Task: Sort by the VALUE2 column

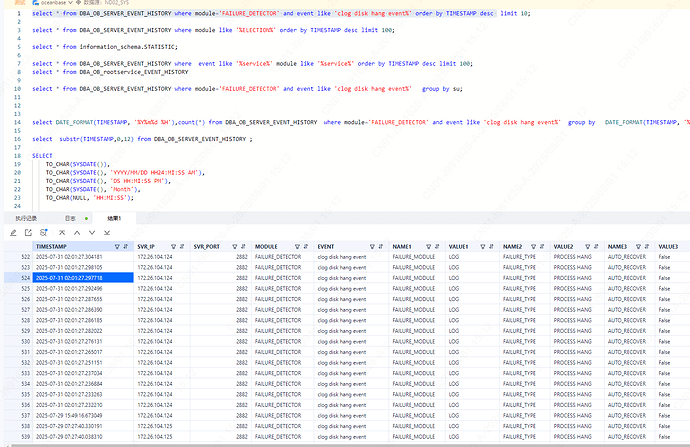Action: tap(596, 247)
